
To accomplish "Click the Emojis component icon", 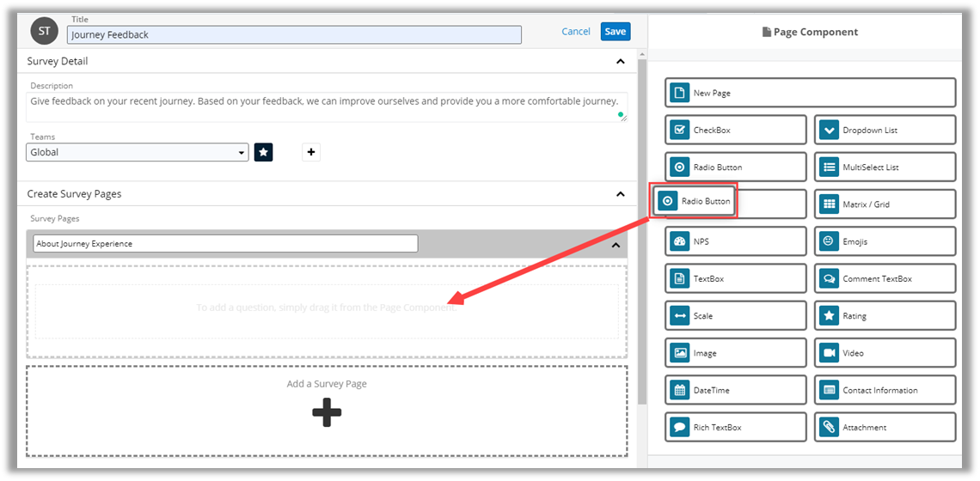I will pyautogui.click(x=829, y=241).
